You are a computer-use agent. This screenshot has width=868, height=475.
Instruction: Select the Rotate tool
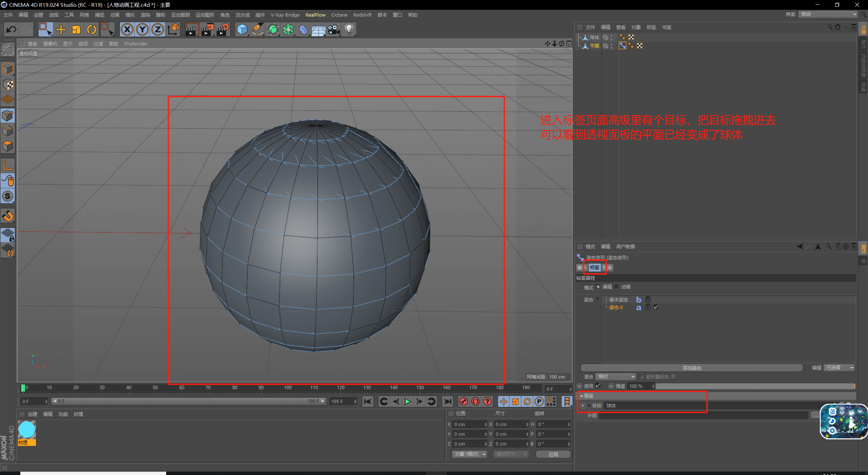tap(92, 30)
